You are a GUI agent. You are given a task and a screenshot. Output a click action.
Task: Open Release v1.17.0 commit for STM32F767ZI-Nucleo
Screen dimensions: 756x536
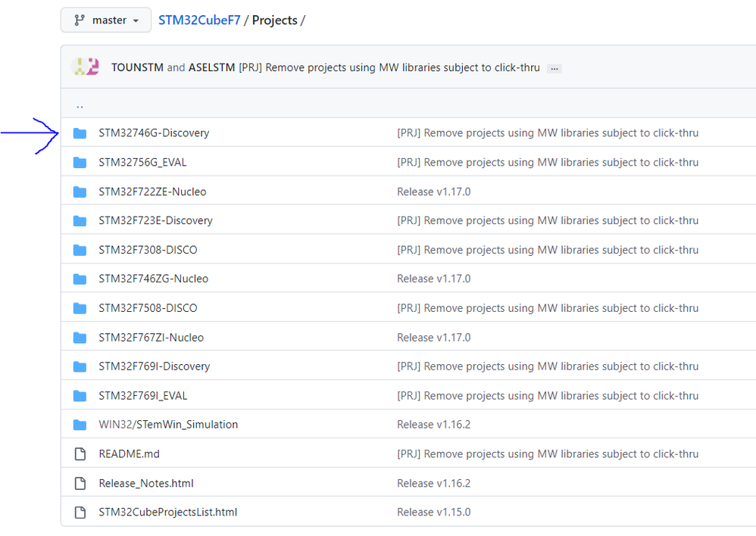click(434, 338)
